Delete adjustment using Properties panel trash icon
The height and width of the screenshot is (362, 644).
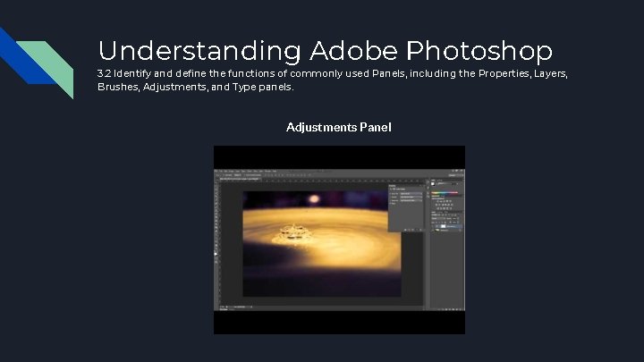pos(420,230)
